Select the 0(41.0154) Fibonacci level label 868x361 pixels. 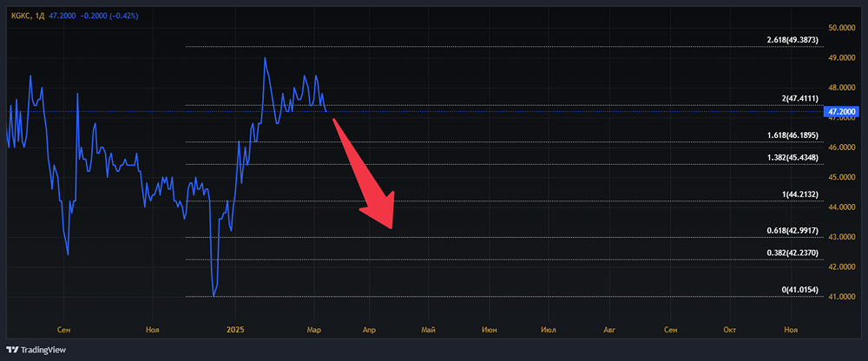point(800,289)
